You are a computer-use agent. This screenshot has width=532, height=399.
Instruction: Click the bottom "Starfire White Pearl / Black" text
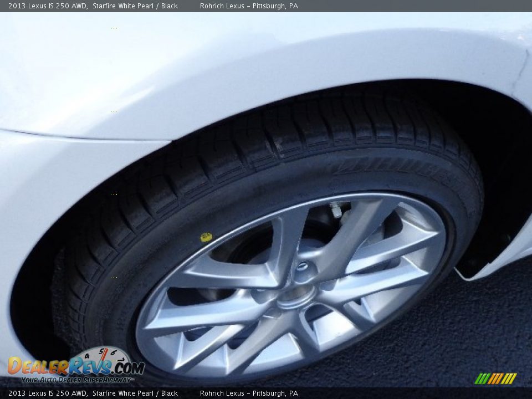tap(135, 393)
